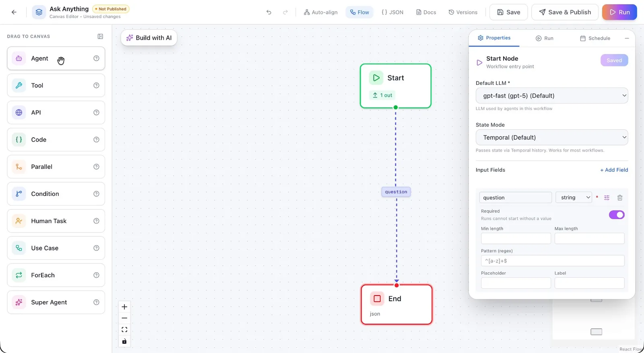644x353 pixels.
Task: Switch to the Properties tab
Action: pyautogui.click(x=494, y=38)
